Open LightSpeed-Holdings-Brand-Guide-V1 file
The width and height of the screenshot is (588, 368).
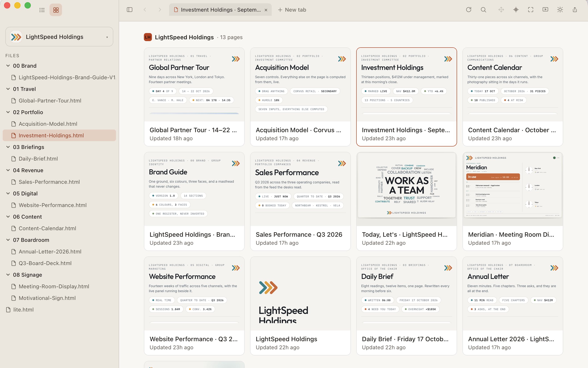click(x=59, y=77)
